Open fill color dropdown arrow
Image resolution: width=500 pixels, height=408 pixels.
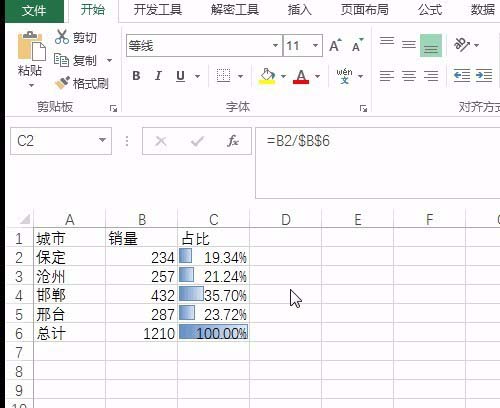283,76
